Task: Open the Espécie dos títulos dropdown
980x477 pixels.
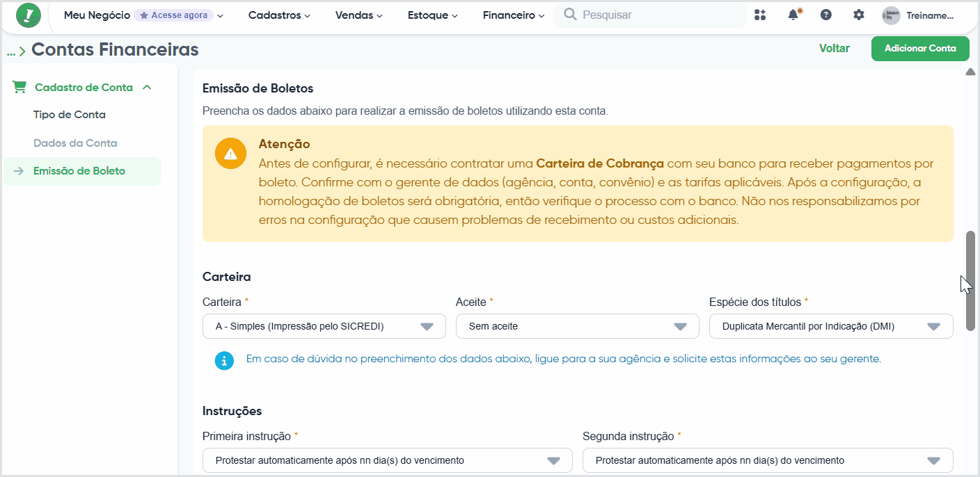Action: (831, 326)
